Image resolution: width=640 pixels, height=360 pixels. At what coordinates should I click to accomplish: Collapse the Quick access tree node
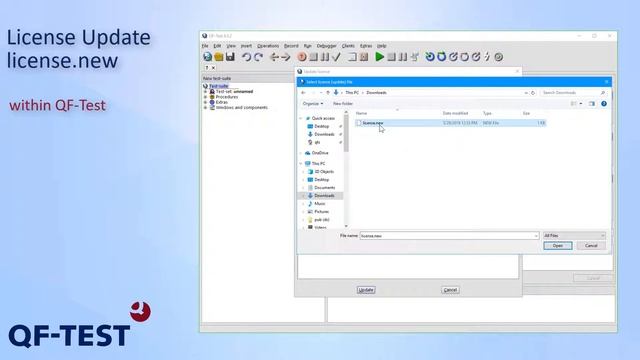[x=301, y=118]
